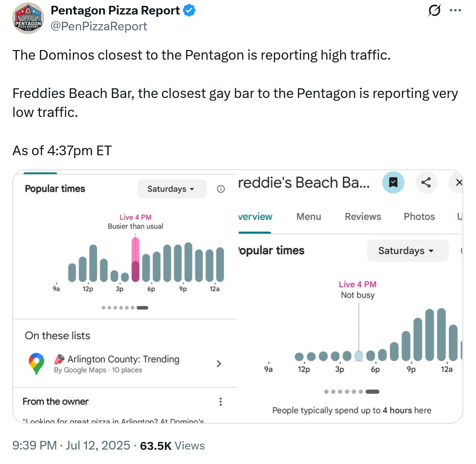This screenshot has height=464, width=476.
Task: Click the 9:39 PM Jul 12, 2025 timestamp
Action: [71, 445]
